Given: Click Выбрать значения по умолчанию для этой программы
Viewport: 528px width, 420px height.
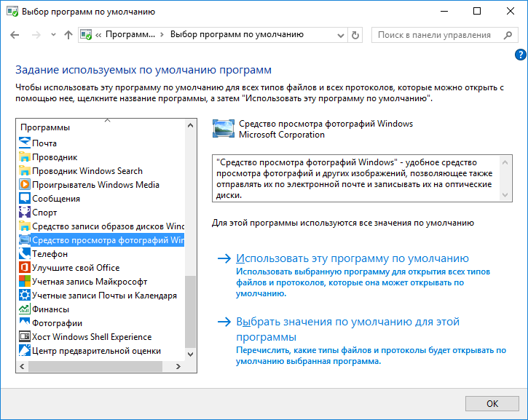Looking at the screenshot, I should [x=347, y=329].
